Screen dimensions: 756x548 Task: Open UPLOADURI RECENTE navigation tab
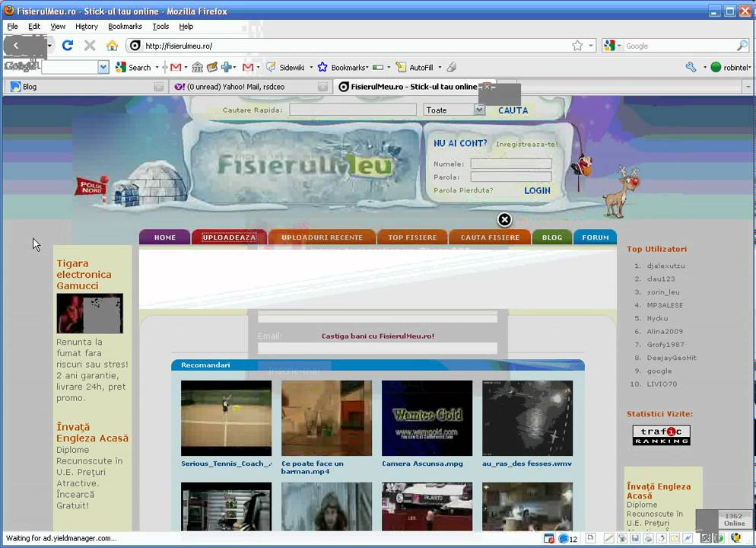(x=322, y=237)
